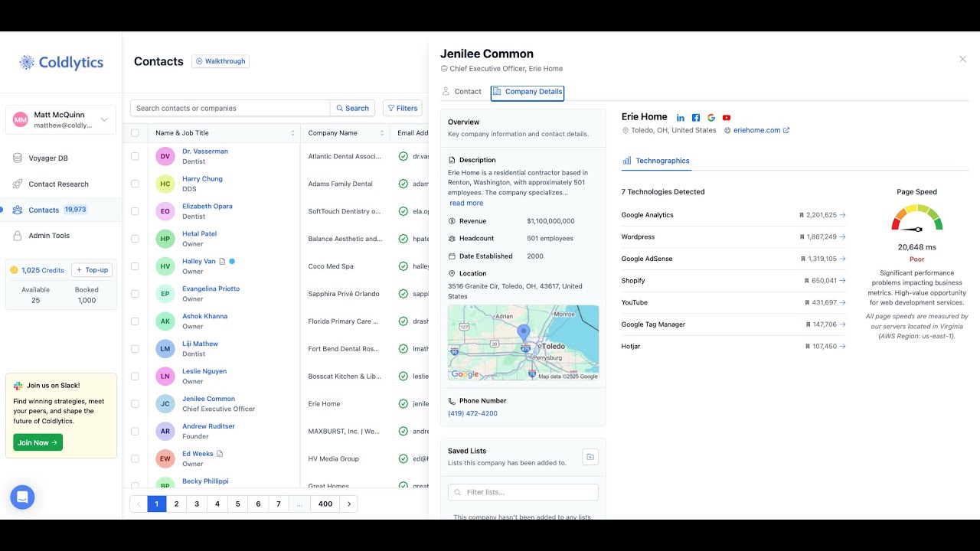
Task: Click the Filter lists input
Action: 523,492
